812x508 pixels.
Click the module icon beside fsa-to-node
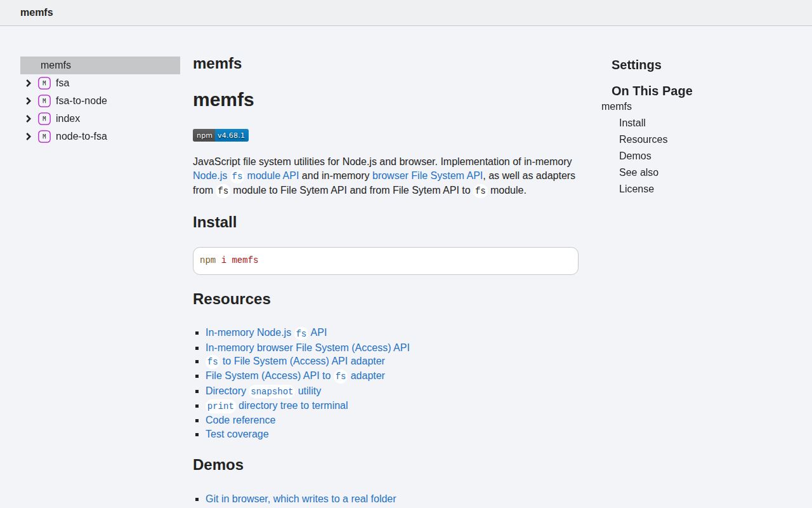click(44, 101)
